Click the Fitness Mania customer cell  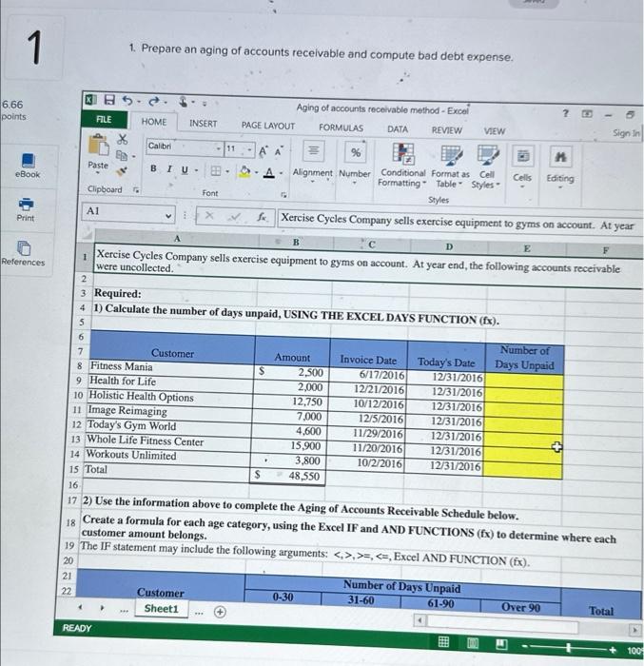[x=171, y=367]
